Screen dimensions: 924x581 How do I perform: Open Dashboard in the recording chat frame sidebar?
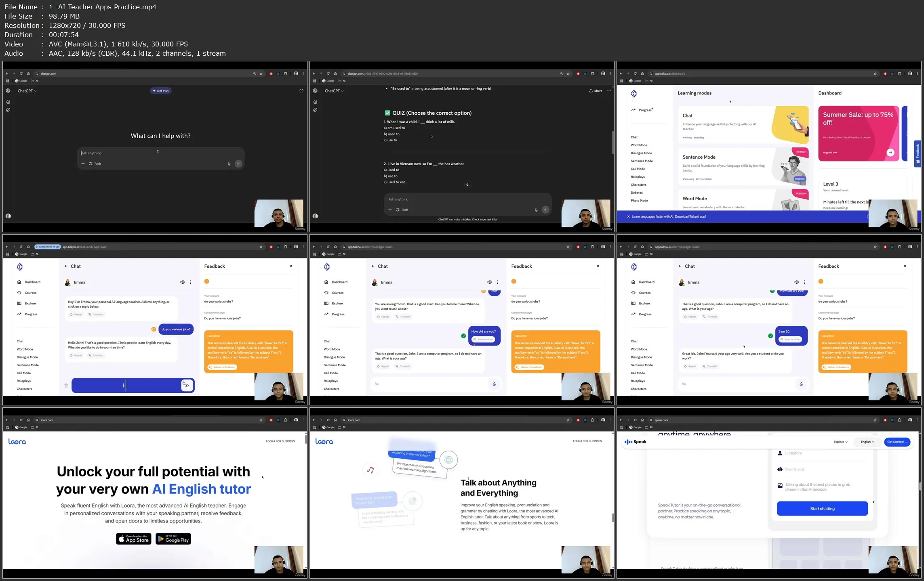[29, 282]
